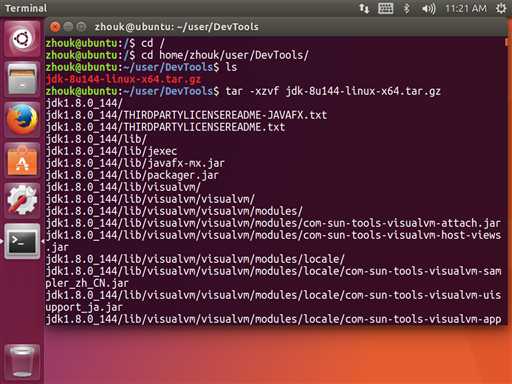Click the 'jdk1.8.0_144/lib/' output line
This screenshot has height=384, width=512.
96,139
